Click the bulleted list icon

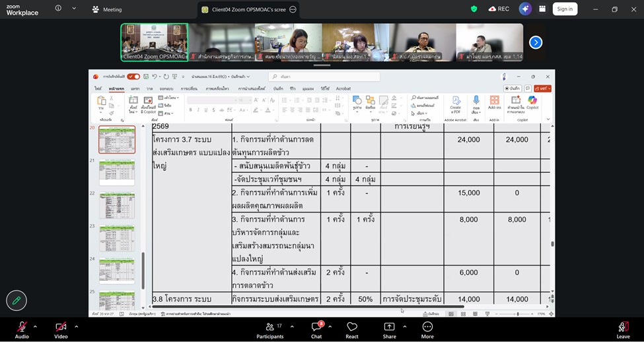284,100
